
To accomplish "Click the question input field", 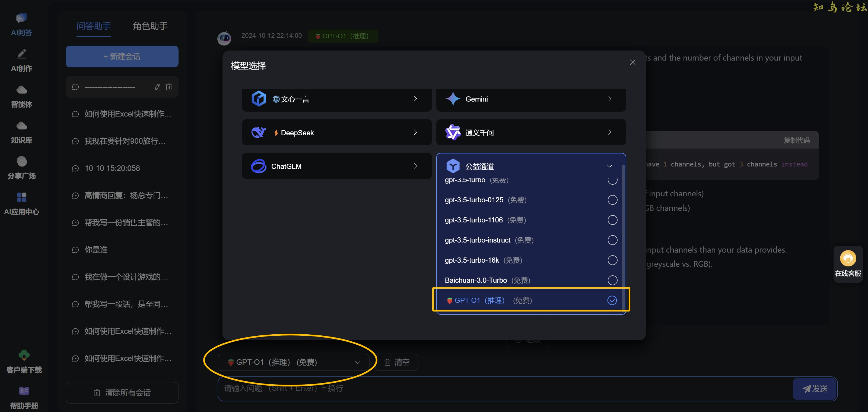I will [x=505, y=389].
